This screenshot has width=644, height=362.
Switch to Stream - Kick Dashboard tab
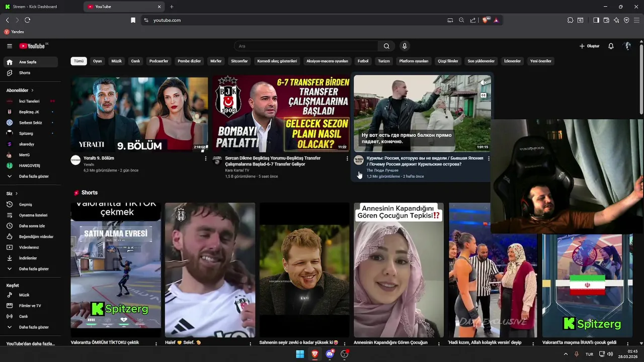coord(35,7)
